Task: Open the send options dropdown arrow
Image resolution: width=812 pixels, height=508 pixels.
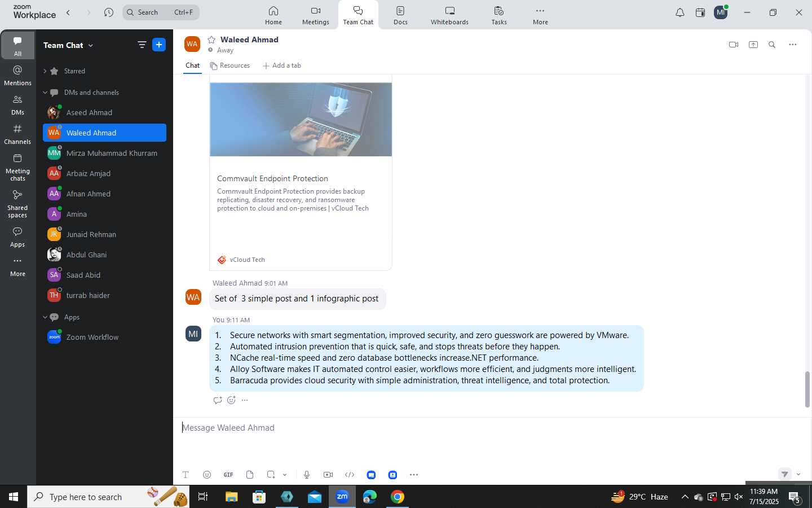Action: (798, 474)
